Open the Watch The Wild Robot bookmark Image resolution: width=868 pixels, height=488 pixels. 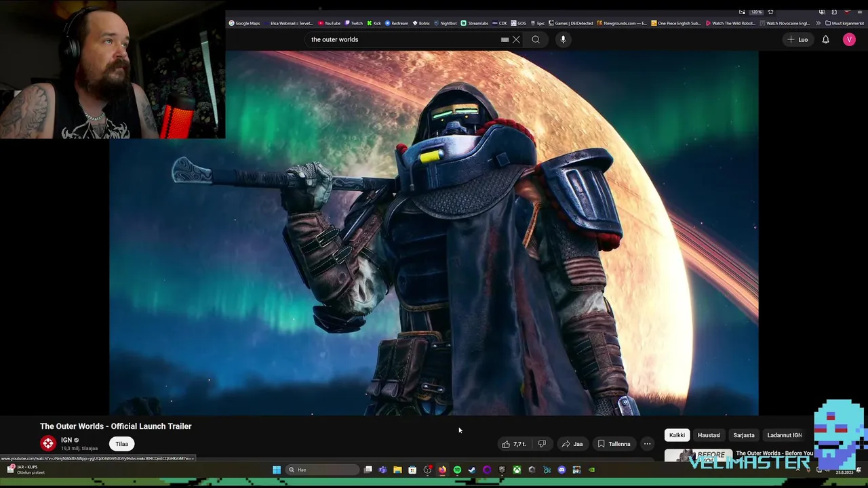(x=730, y=23)
